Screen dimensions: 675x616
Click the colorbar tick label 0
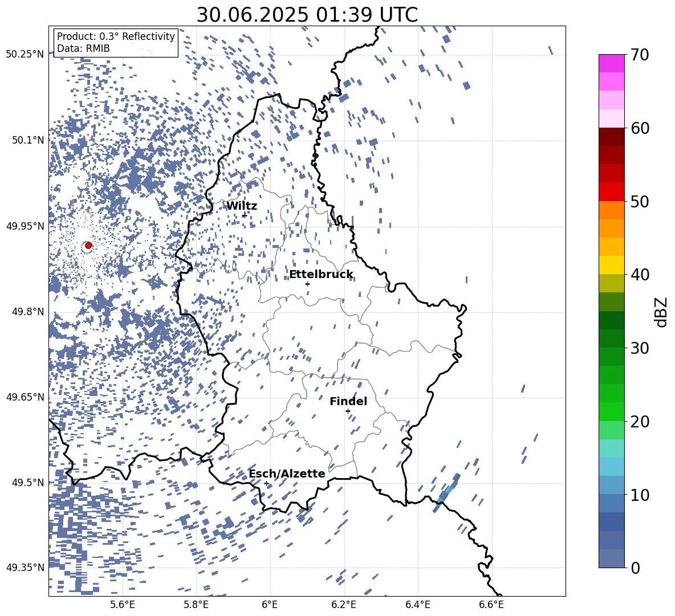[x=635, y=568]
